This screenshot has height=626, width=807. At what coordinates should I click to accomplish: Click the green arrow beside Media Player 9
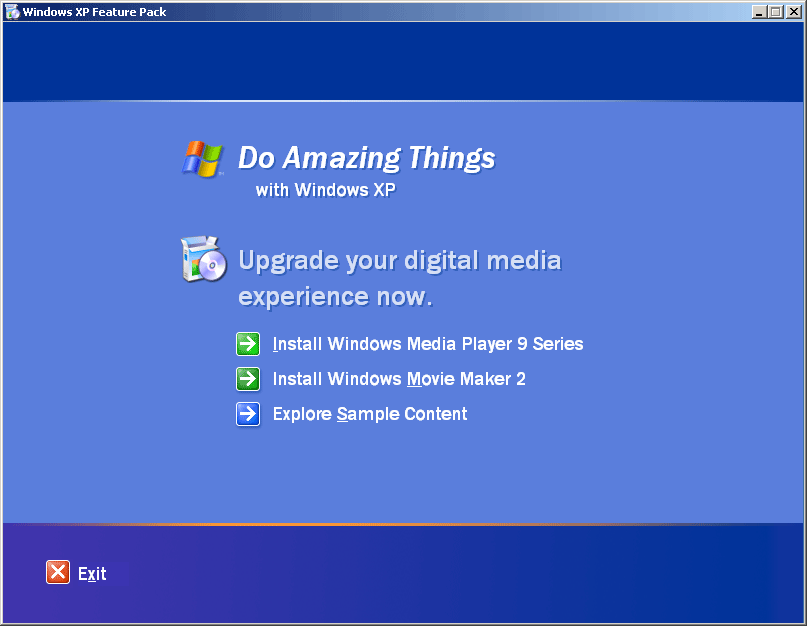tap(248, 344)
